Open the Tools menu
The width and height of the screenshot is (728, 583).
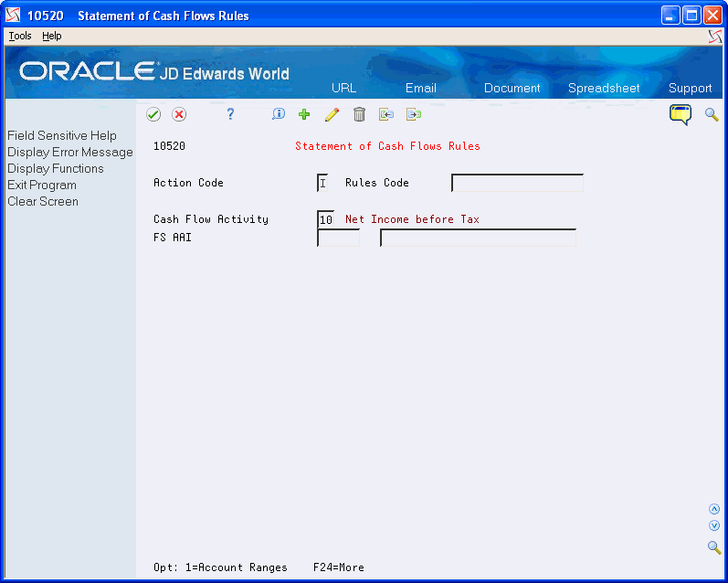tap(20, 36)
